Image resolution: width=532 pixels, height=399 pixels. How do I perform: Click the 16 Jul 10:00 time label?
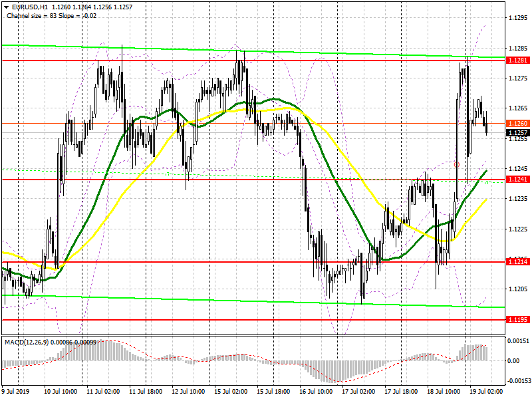[316, 392]
